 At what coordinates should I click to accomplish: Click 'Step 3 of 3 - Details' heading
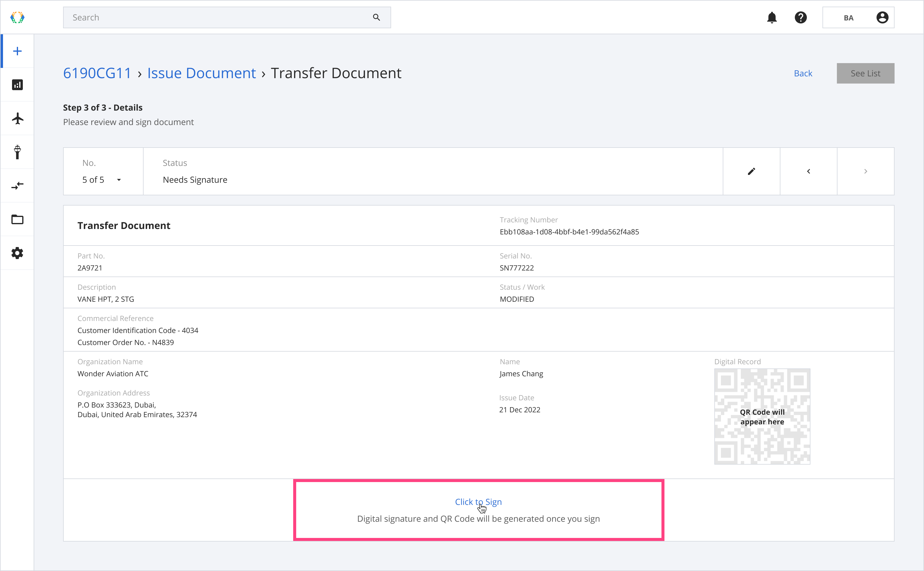103,108
